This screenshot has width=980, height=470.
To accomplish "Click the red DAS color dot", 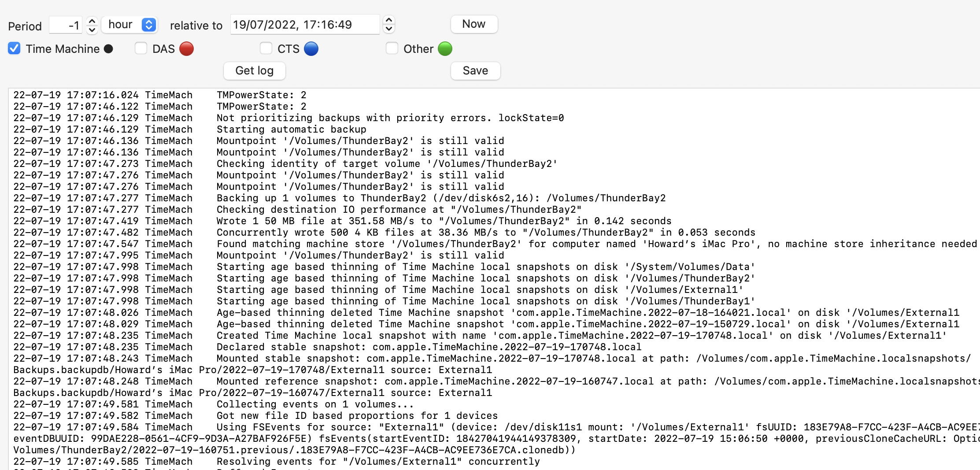I will click(x=186, y=49).
